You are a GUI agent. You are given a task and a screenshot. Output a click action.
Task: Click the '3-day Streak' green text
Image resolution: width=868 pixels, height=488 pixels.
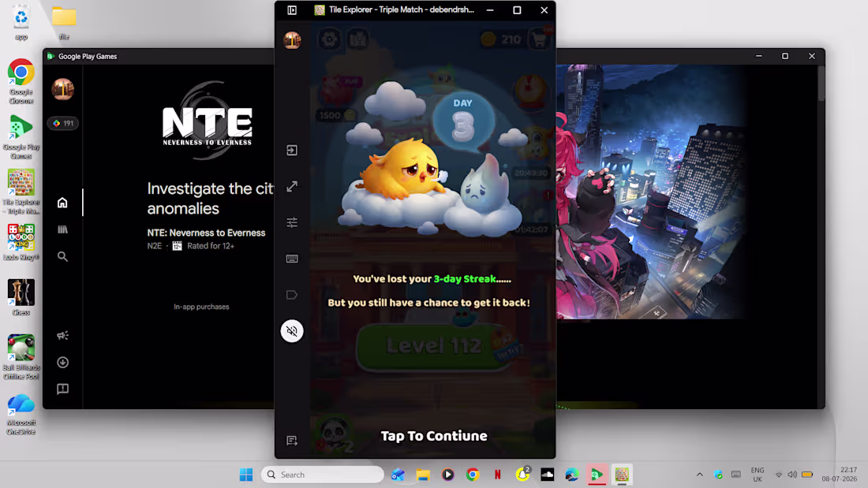[x=465, y=279]
